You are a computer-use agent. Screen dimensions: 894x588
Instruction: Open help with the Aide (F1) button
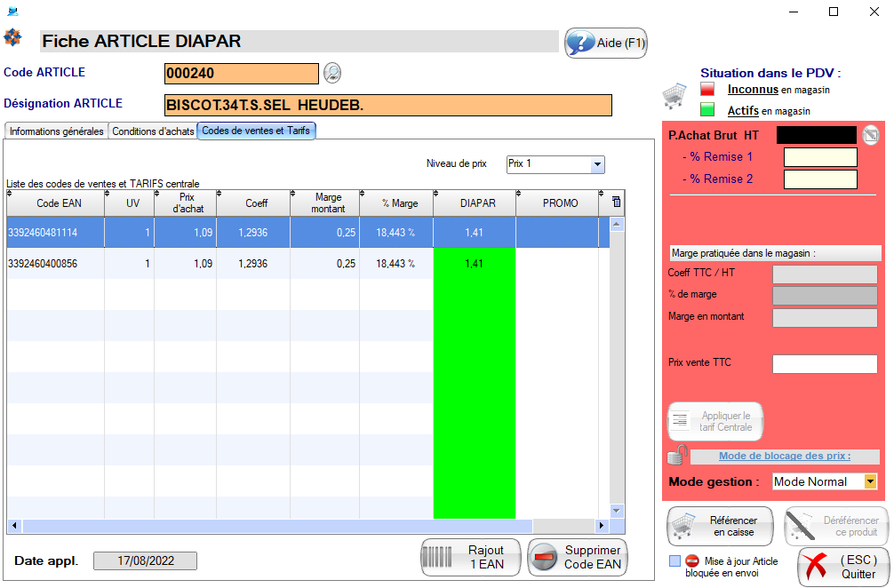point(606,43)
